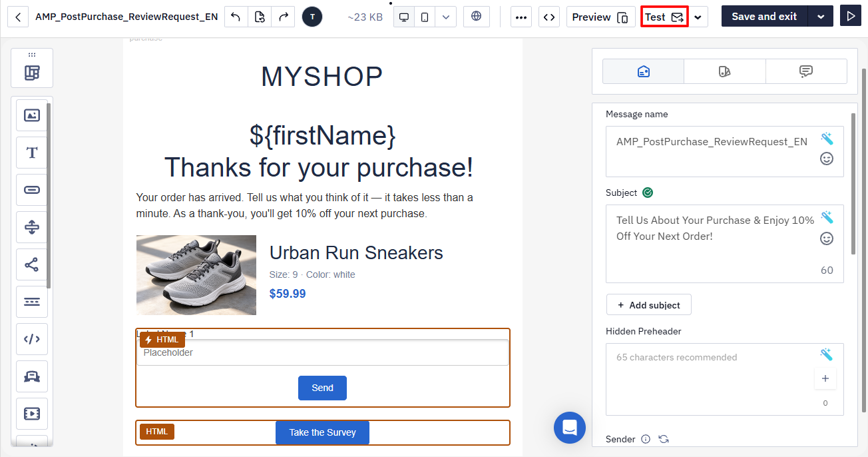Select the Text block
This screenshot has height=457, width=868.
tap(32, 153)
